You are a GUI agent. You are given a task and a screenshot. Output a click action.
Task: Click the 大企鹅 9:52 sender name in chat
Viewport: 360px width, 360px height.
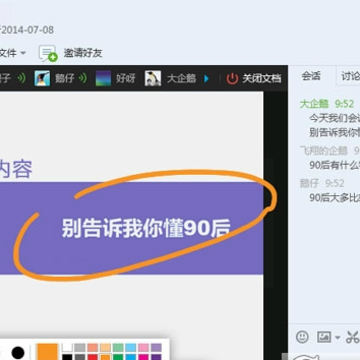point(327,104)
